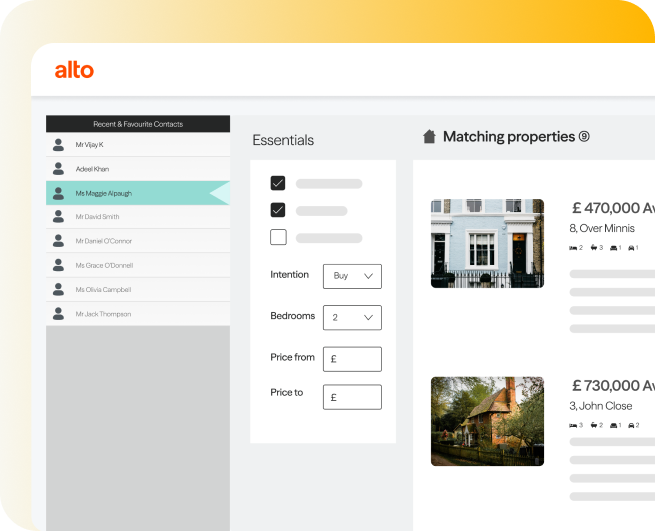Click the avatar icon beside Adeel Khan
The height and width of the screenshot is (531, 655).
[58, 169]
